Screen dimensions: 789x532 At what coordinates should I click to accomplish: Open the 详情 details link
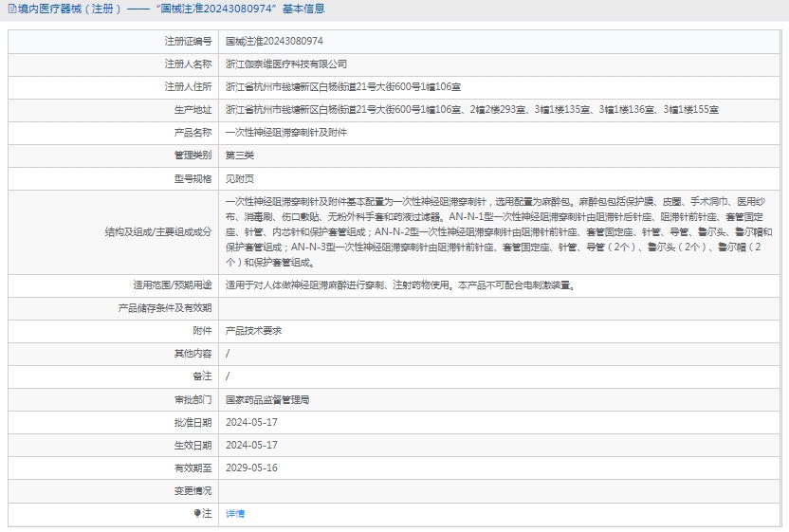point(235,513)
